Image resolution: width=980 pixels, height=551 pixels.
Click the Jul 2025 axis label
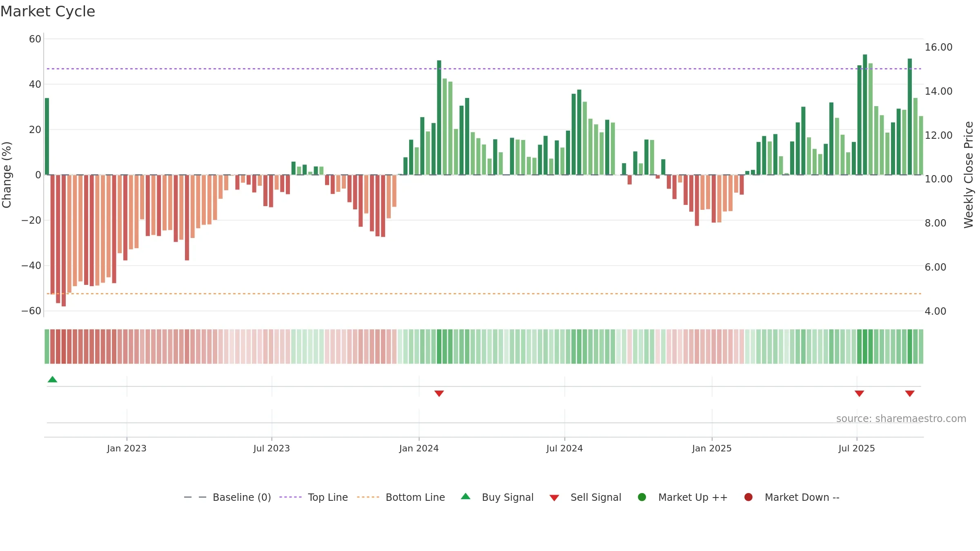[x=857, y=449]
